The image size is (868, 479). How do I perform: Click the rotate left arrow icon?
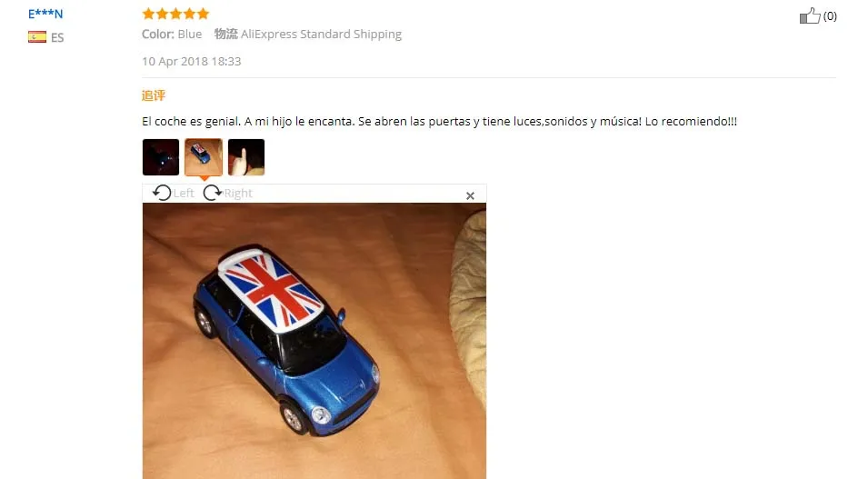click(162, 193)
